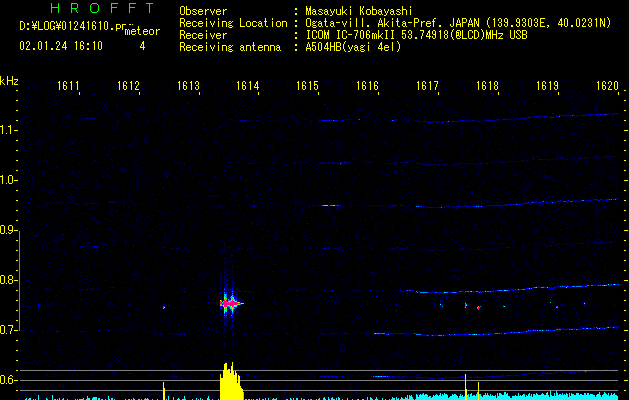Click the 1619 time axis marker
The image size is (629, 400).
(547, 86)
